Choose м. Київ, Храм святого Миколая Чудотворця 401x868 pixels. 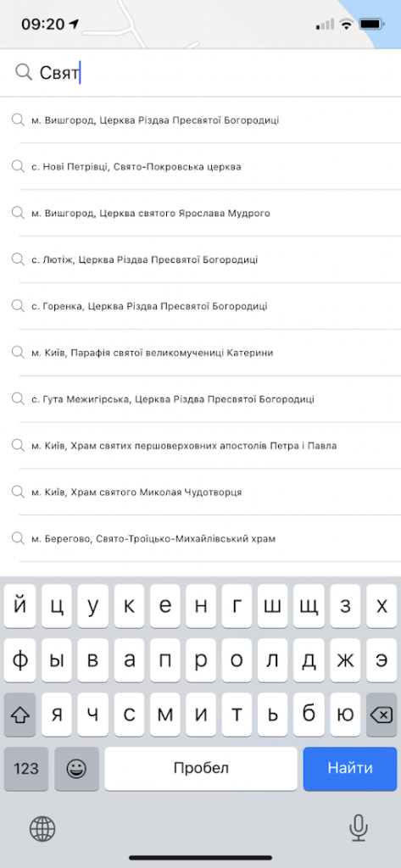(200, 492)
